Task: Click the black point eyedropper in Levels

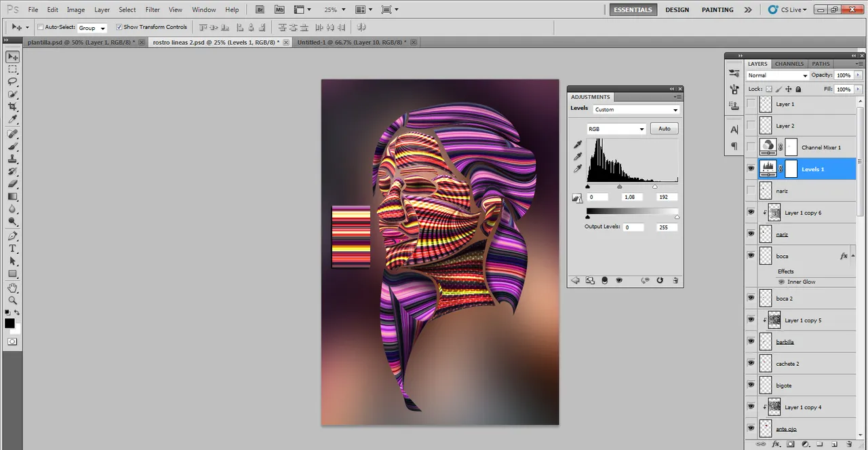Action: point(578,145)
